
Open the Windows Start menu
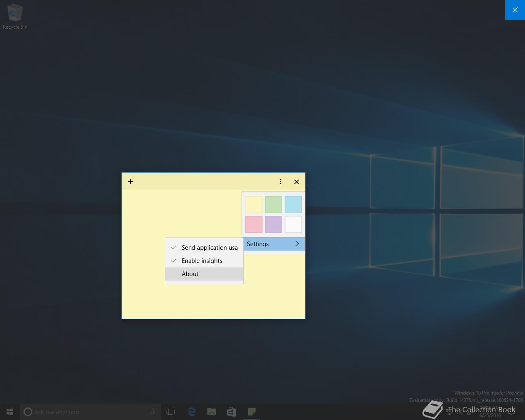point(10,412)
